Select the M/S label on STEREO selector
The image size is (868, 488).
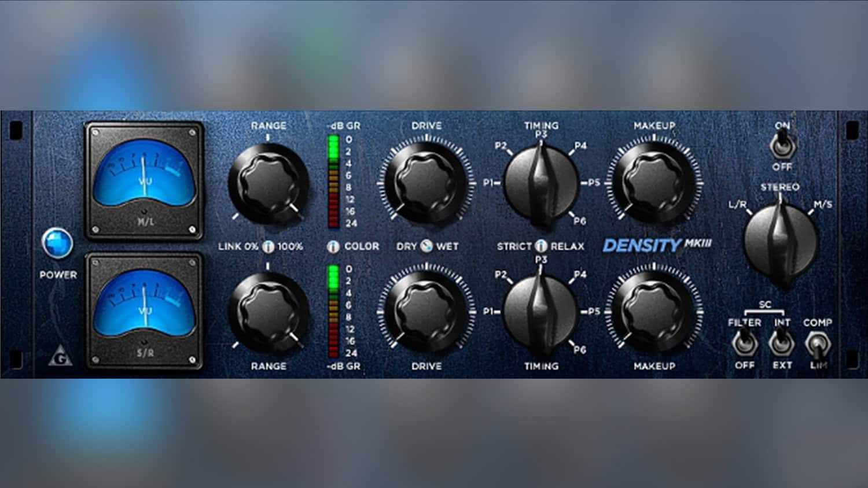tap(823, 204)
